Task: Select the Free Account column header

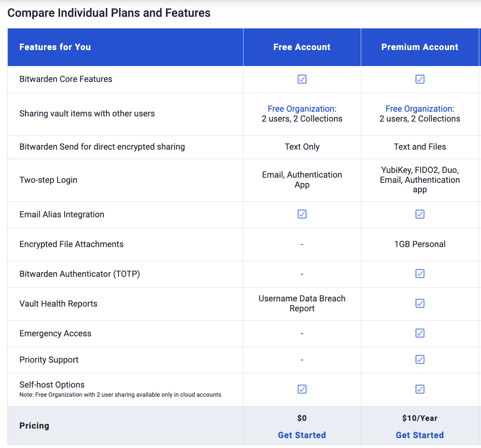Action: click(302, 47)
